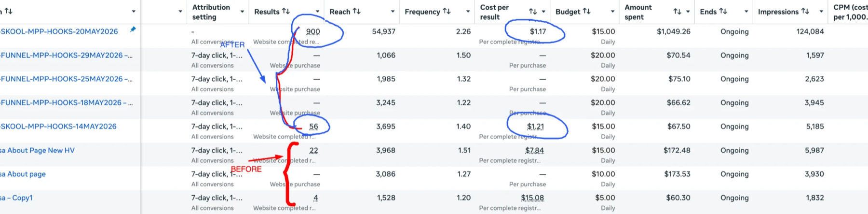
Task: Sort by Amount spent arrows
Action: tap(678, 12)
